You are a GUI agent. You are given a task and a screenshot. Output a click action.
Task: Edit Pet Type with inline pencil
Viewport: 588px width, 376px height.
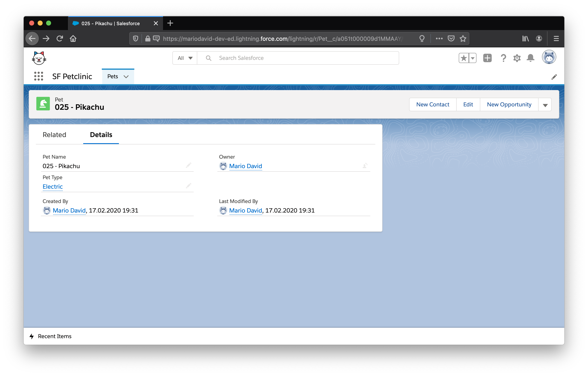coord(188,186)
